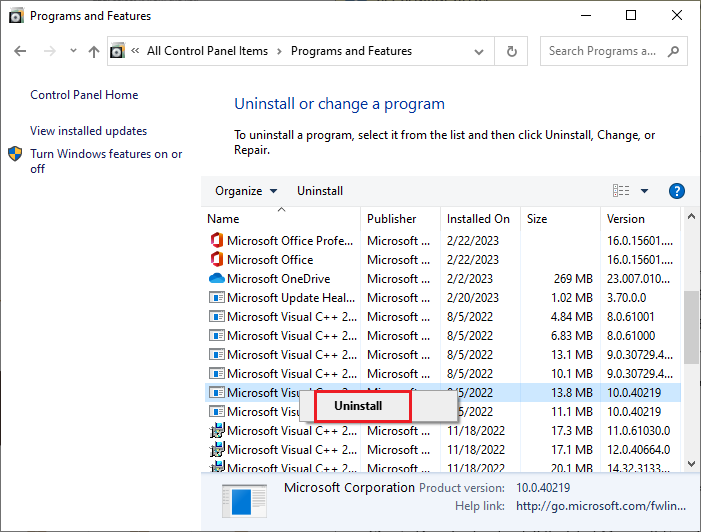
Task: Select the Microsoft OneDrive cloud icon
Action: click(217, 279)
